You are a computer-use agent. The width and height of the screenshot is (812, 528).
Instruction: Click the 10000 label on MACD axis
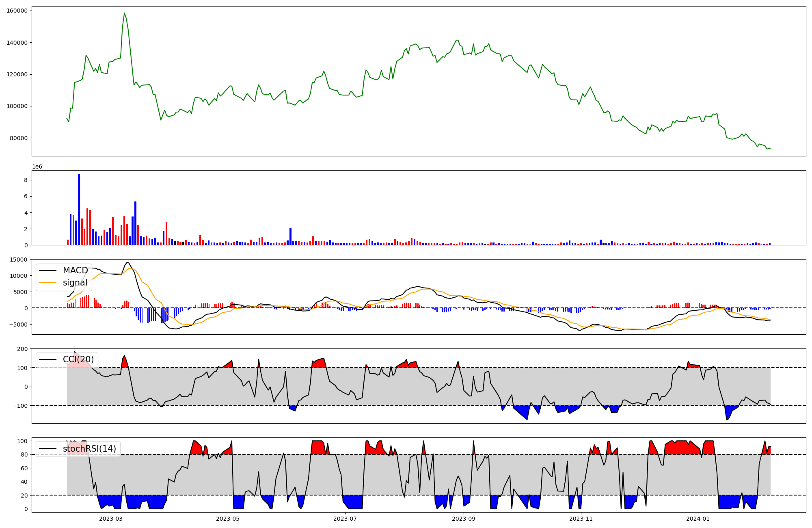[x=19, y=276]
